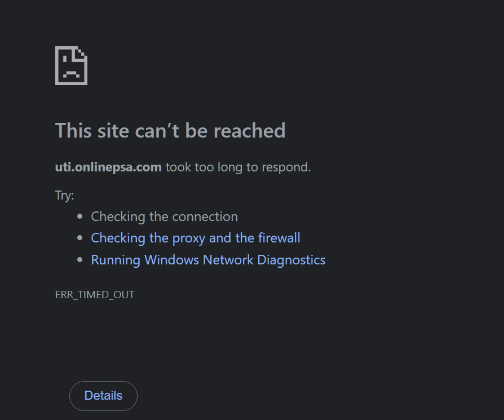This screenshot has width=504, height=420.
Task: Click the bullet beside Windows Network Diagnostics
Action: (x=79, y=260)
